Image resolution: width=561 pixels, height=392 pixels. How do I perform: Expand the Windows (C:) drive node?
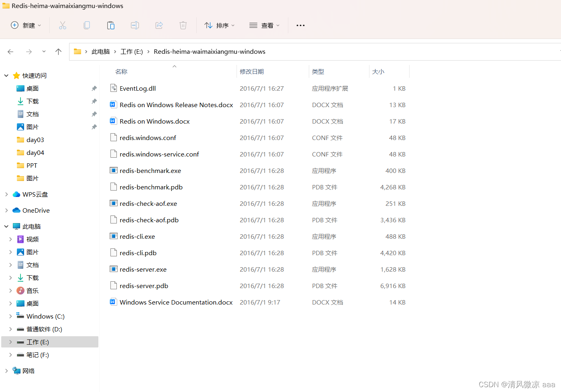[x=10, y=316]
